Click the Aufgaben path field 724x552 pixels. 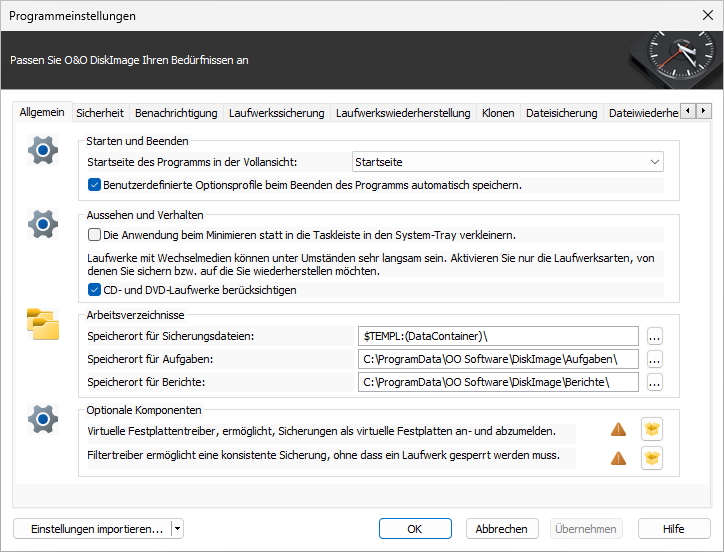pyautogui.click(x=498, y=359)
